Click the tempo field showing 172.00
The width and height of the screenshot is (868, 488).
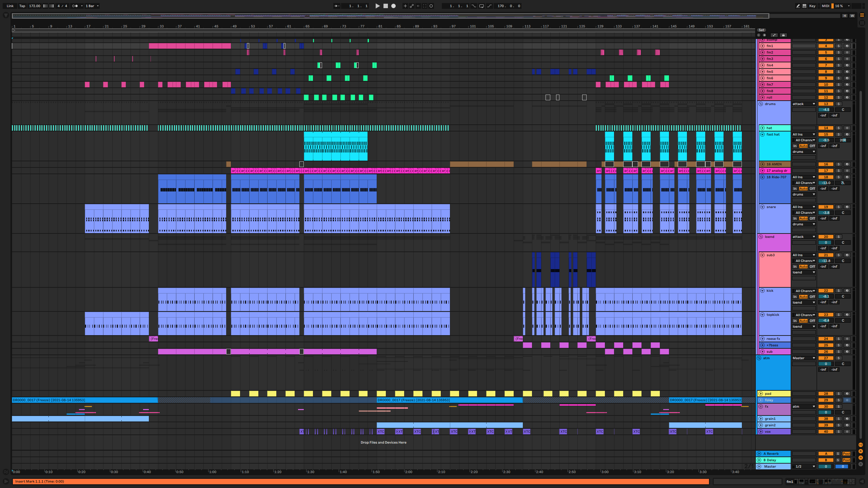(x=34, y=6)
